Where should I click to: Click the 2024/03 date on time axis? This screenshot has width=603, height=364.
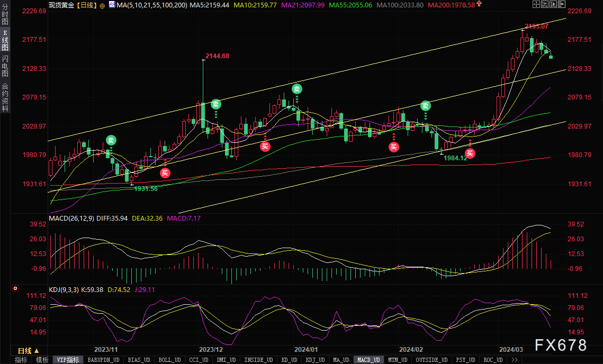(511, 349)
